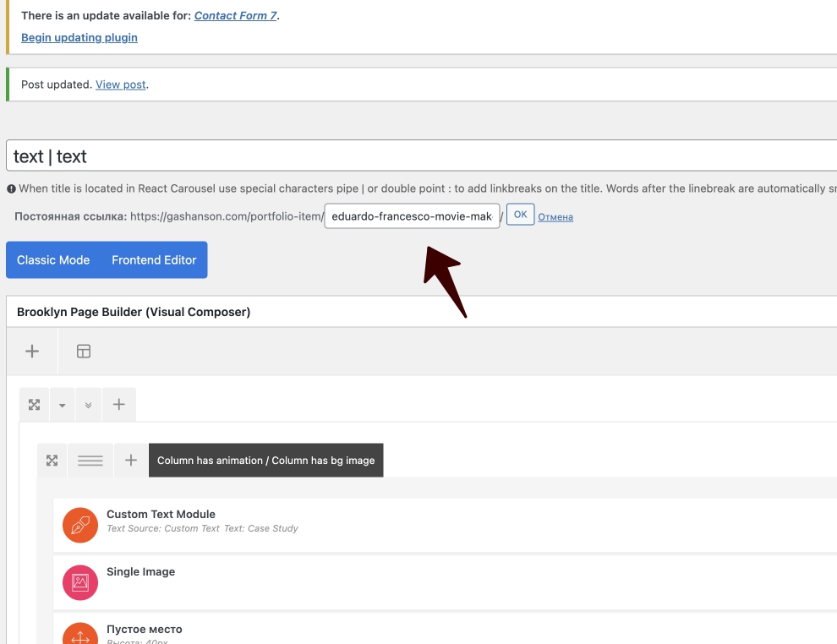Click the add element plus in builder toolbar
This screenshot has height=644, width=837.
pyautogui.click(x=32, y=352)
